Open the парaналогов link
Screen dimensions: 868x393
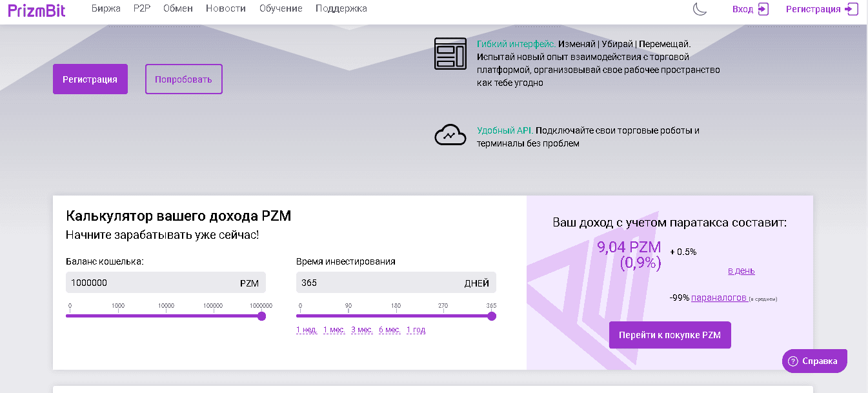click(719, 298)
